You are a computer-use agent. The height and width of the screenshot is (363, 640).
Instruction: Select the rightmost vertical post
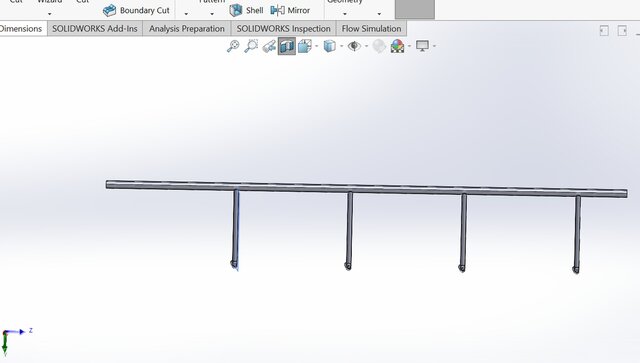[577, 234]
